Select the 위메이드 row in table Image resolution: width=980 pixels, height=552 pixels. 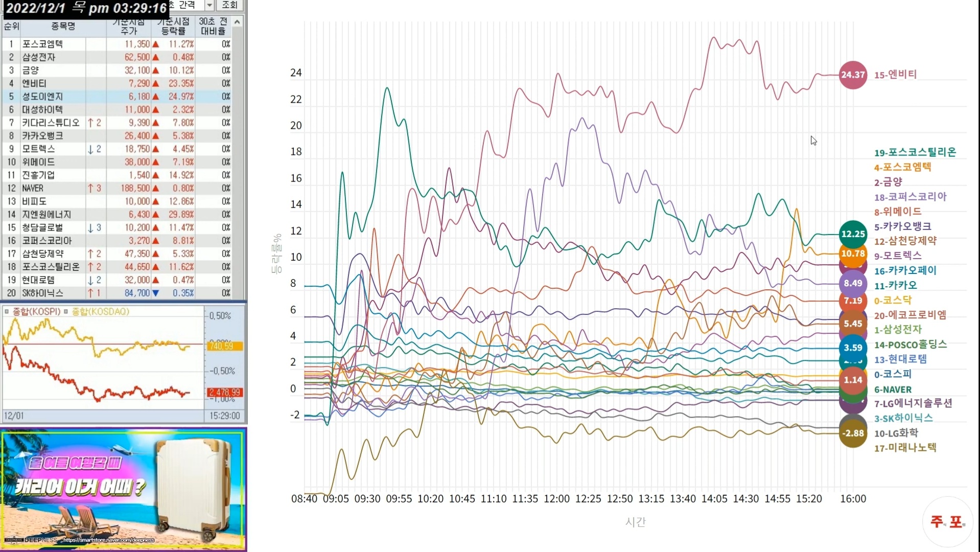pos(117,162)
